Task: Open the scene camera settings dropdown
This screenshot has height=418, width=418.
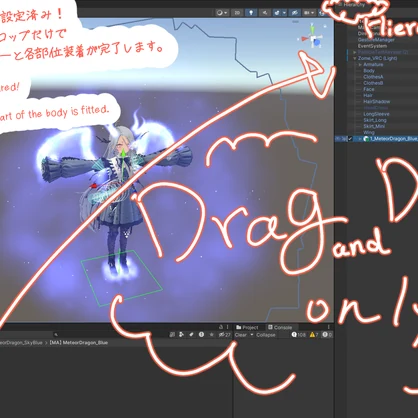Action: tap(309, 13)
